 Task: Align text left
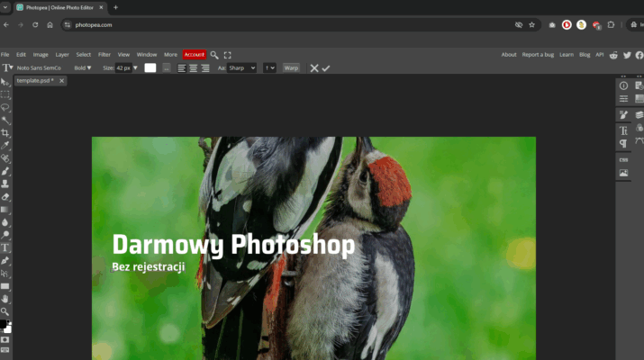pyautogui.click(x=182, y=68)
